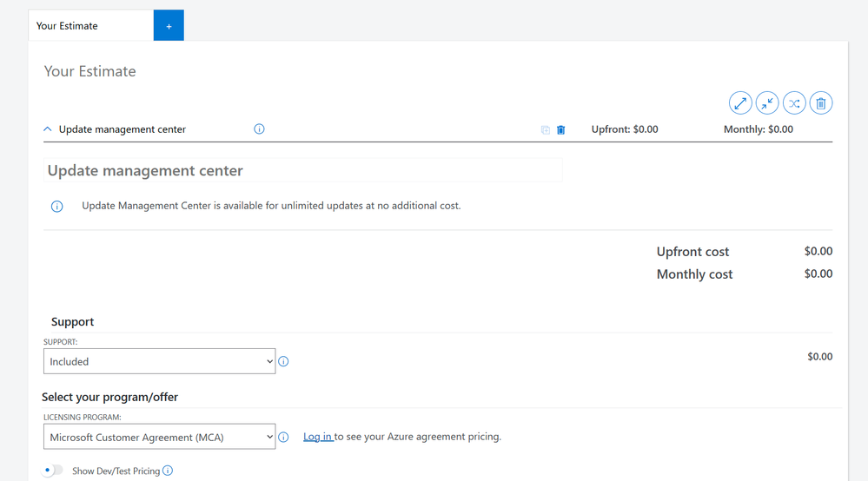Toggle Show Dev/Test Pricing switch

click(53, 471)
